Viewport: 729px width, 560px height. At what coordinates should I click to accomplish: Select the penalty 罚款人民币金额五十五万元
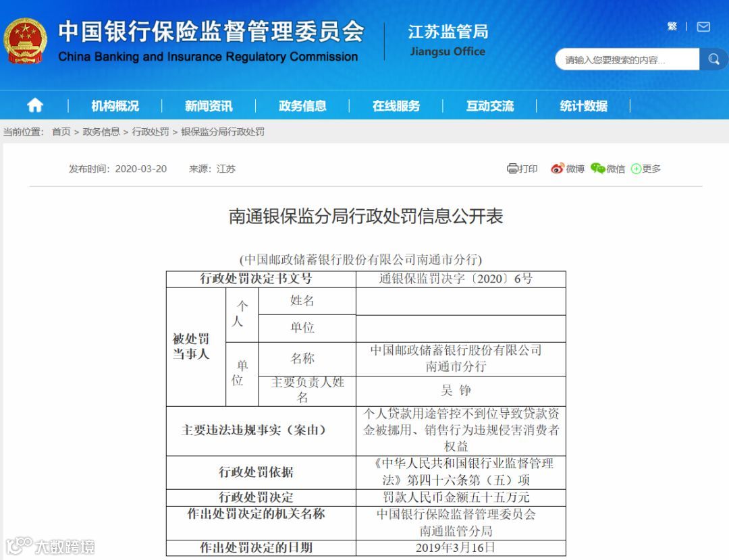[x=456, y=497]
